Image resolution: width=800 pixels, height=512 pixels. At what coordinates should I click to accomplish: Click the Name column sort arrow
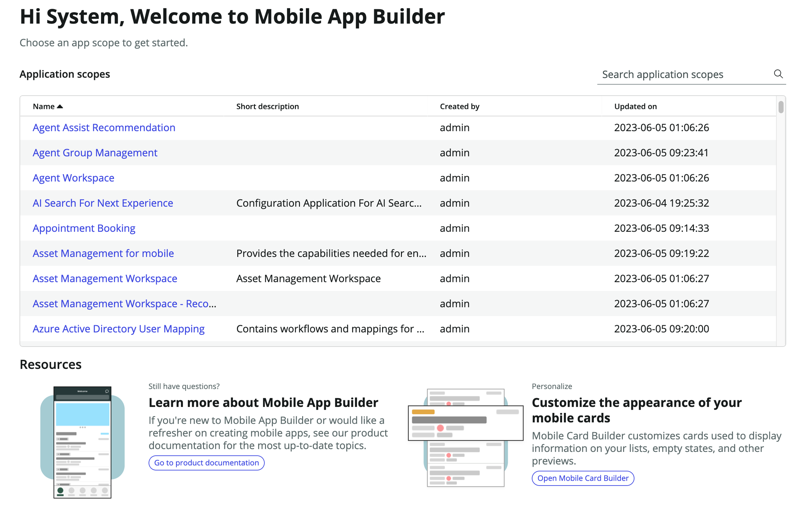(60, 107)
